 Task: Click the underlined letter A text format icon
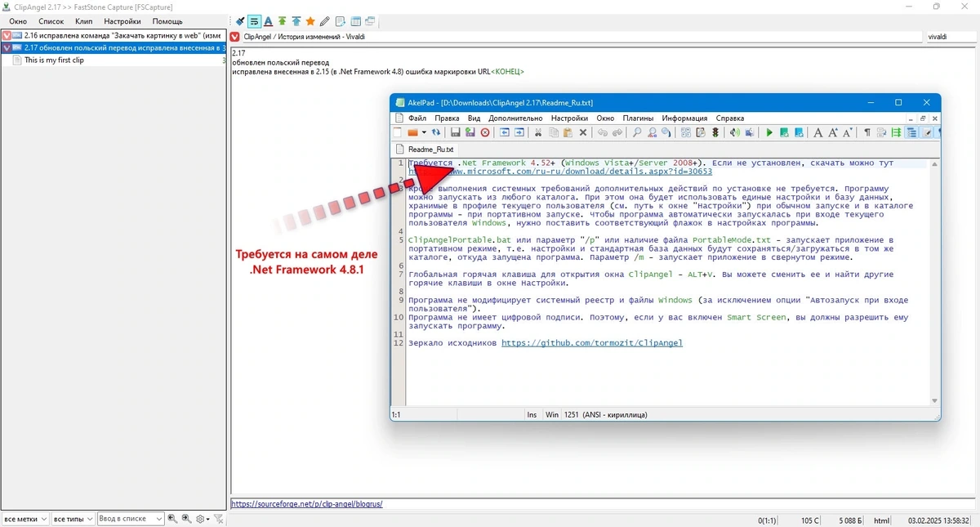pos(268,21)
